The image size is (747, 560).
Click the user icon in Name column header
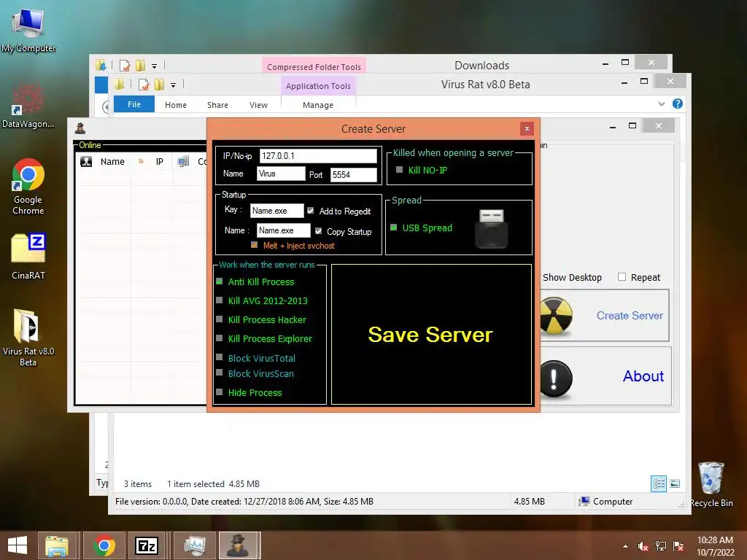(x=86, y=161)
